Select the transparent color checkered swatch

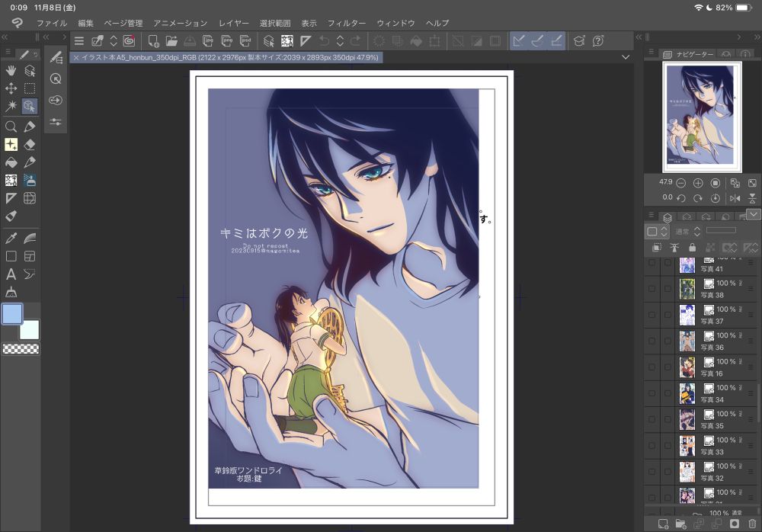21,348
